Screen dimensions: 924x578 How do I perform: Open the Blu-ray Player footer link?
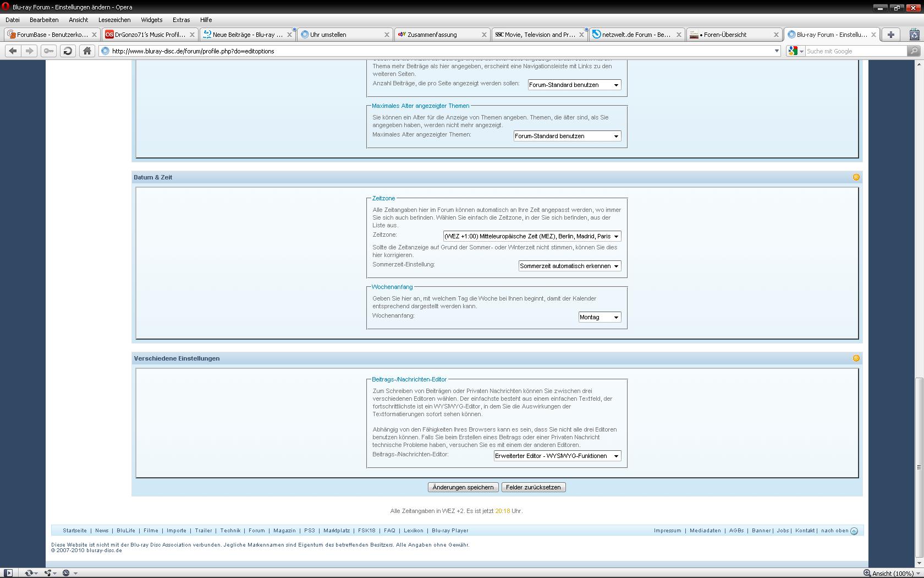450,531
